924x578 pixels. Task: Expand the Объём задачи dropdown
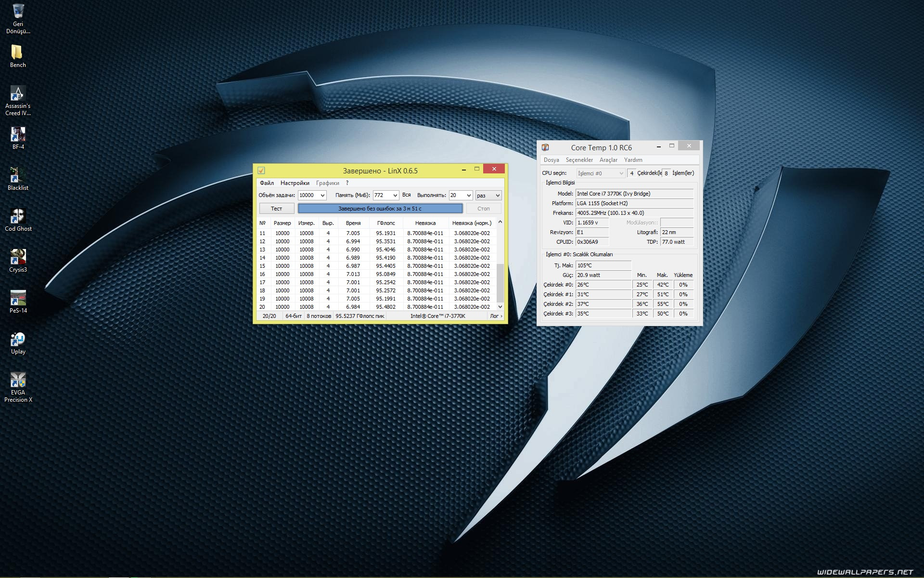[322, 196]
